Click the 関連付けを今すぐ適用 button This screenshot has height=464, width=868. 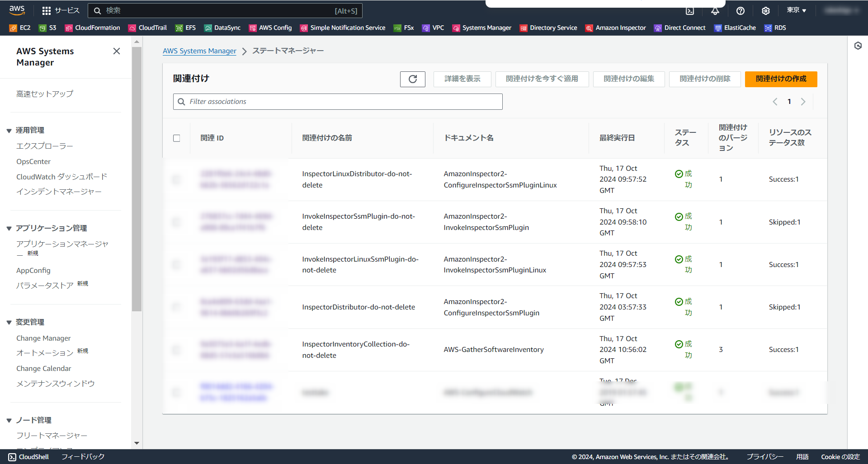pos(542,79)
